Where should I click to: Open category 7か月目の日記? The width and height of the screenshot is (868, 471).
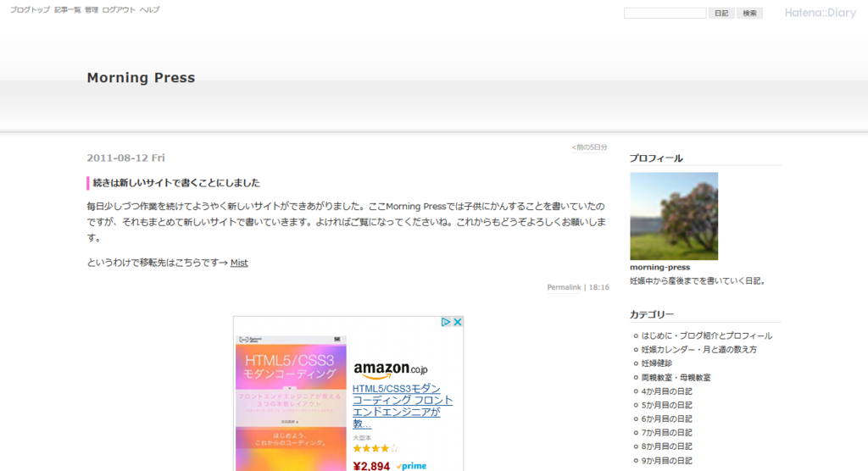click(666, 433)
